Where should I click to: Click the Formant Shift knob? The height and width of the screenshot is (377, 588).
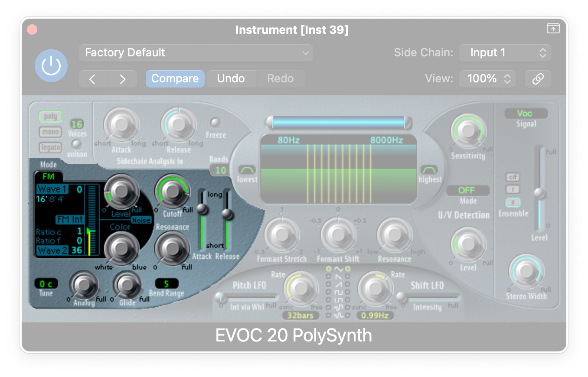[338, 235]
